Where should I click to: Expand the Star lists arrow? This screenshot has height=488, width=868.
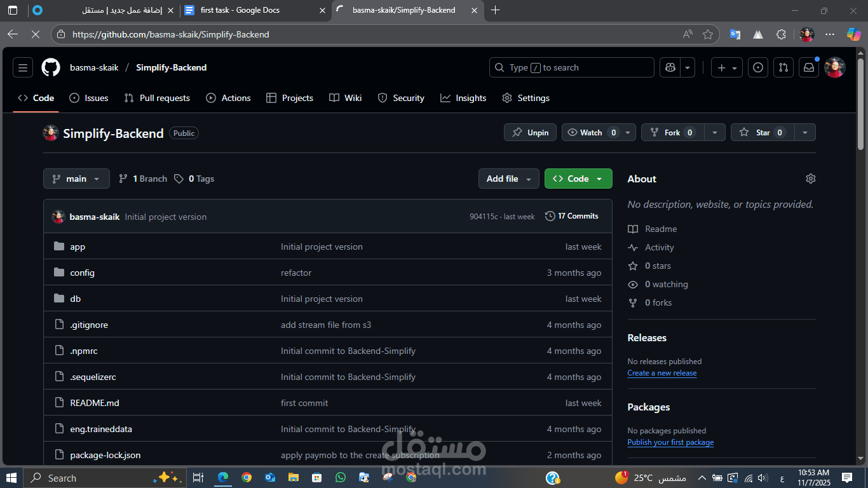805,132
